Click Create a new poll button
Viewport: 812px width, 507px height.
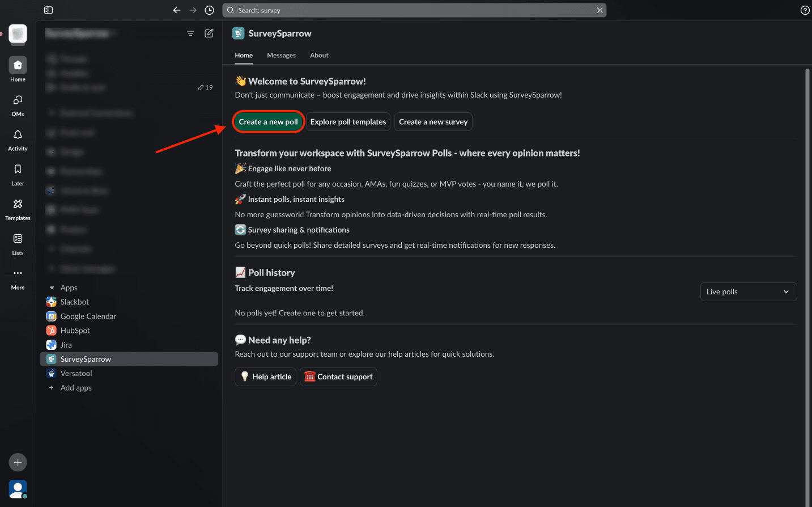pyautogui.click(x=268, y=122)
